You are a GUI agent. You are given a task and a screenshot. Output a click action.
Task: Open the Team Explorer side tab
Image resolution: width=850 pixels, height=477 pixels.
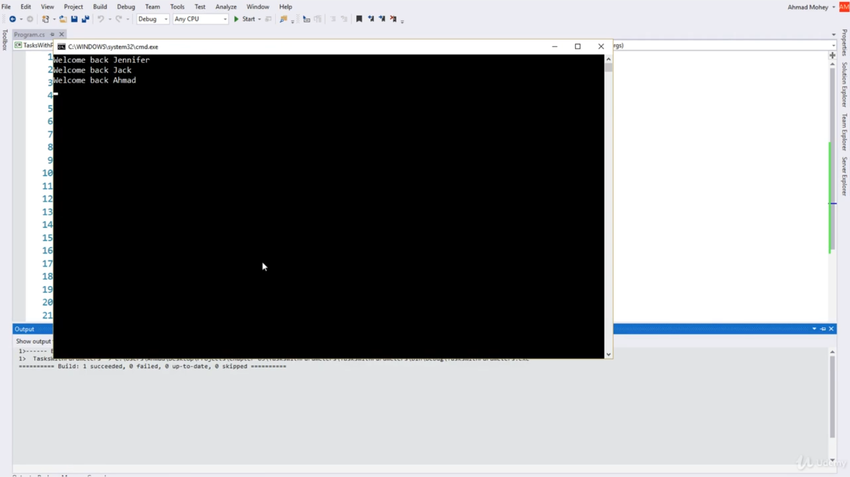coord(844,132)
